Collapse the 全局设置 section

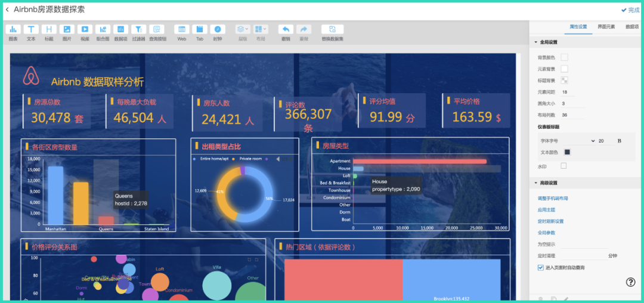coord(535,42)
